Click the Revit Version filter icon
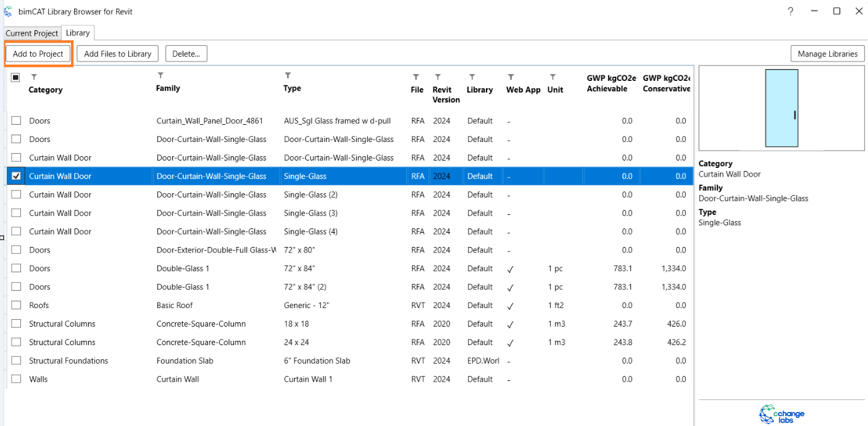868x426 pixels. [x=438, y=77]
